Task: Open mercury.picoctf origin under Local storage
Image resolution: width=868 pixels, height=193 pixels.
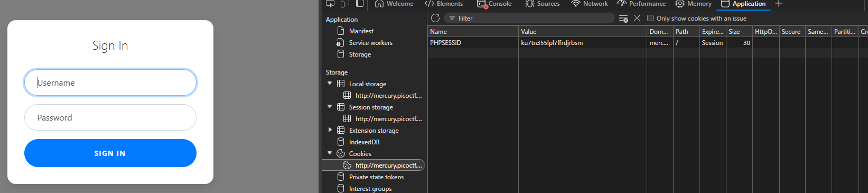Action: pyautogui.click(x=389, y=96)
